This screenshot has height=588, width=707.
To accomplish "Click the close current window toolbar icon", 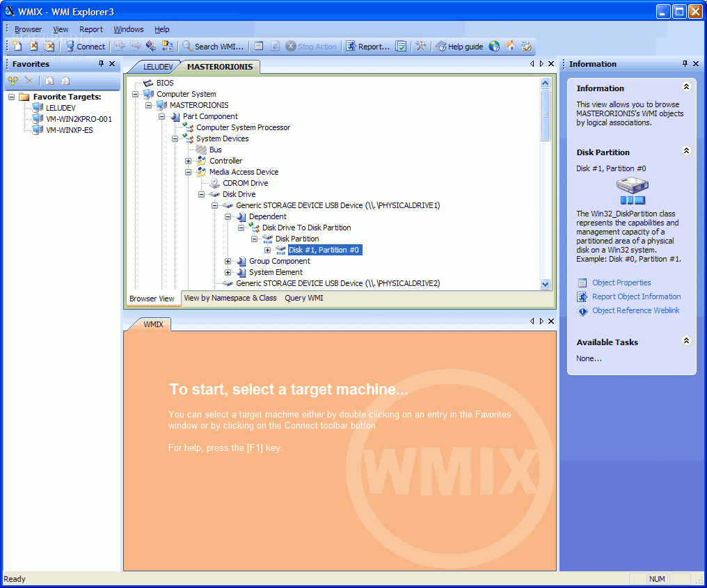I will click(34, 46).
